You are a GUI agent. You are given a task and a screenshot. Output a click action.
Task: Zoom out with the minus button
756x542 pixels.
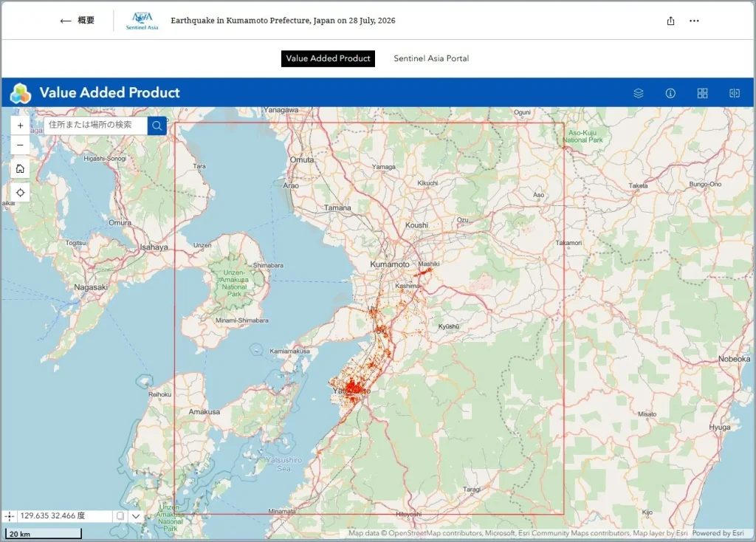[x=20, y=145]
